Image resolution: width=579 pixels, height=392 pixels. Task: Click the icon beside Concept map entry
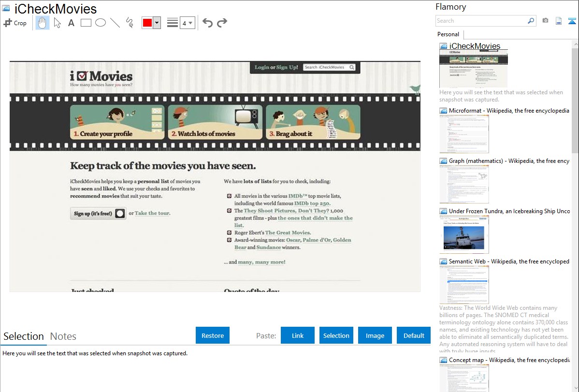point(443,360)
